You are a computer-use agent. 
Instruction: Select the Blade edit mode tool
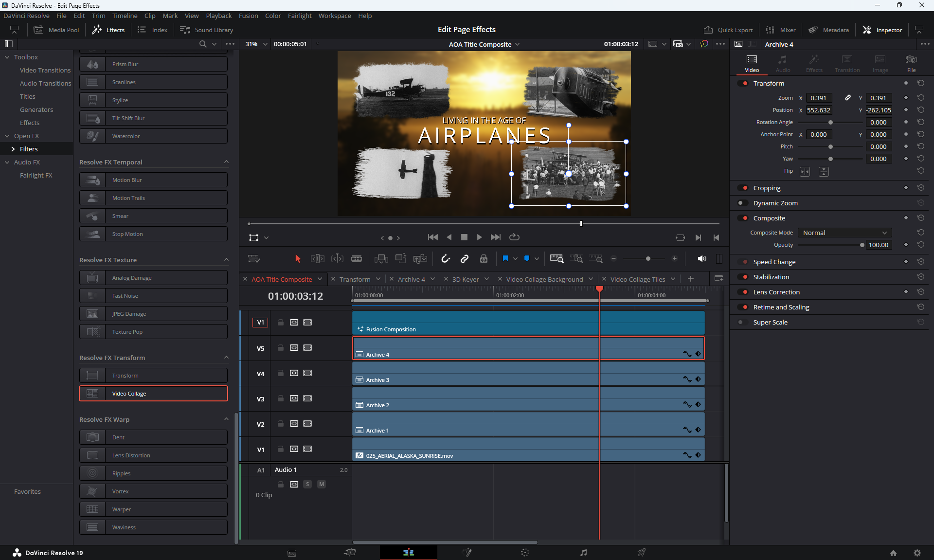click(x=357, y=259)
